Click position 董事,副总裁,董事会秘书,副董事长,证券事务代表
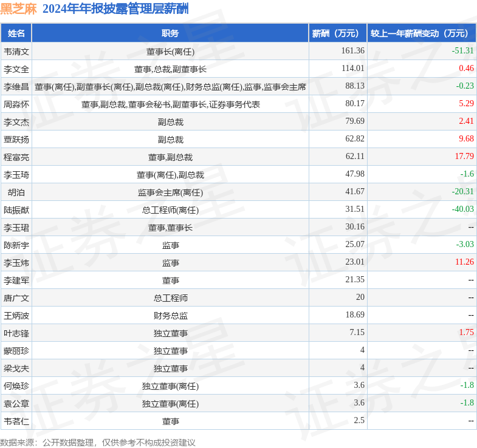This screenshot has width=477, height=448. click(x=170, y=104)
